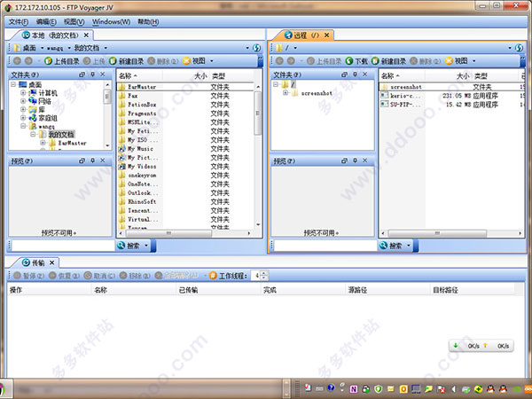
Task: Click the local 搜索 search button
Action: click(129, 246)
